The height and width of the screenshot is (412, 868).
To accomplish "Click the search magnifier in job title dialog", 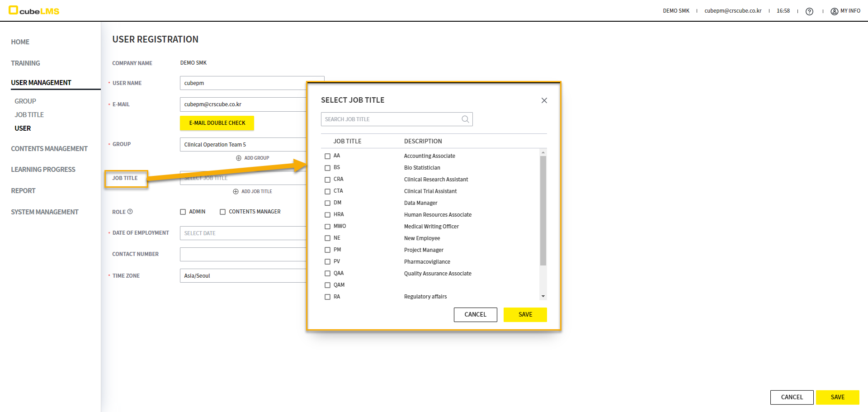I will click(x=465, y=119).
